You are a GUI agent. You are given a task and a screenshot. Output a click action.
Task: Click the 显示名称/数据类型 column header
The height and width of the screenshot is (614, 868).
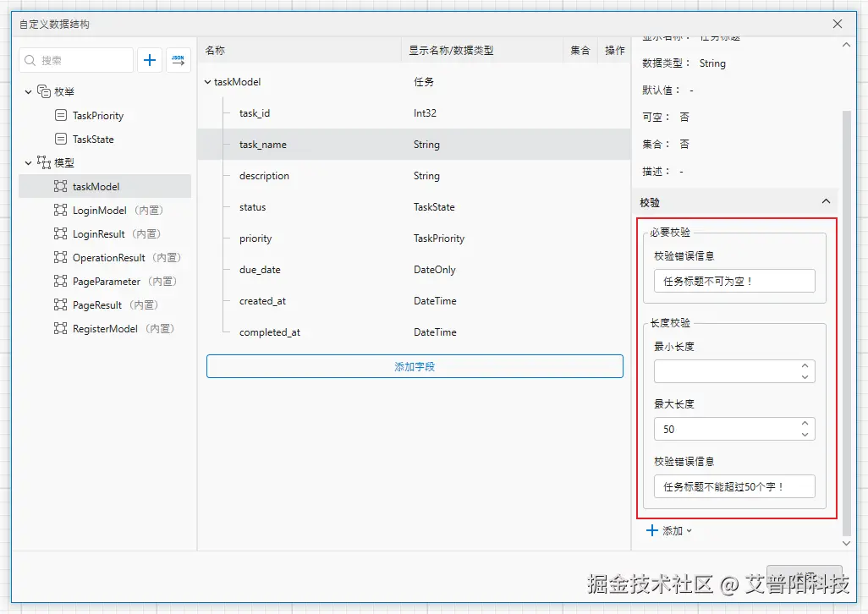tap(482, 51)
